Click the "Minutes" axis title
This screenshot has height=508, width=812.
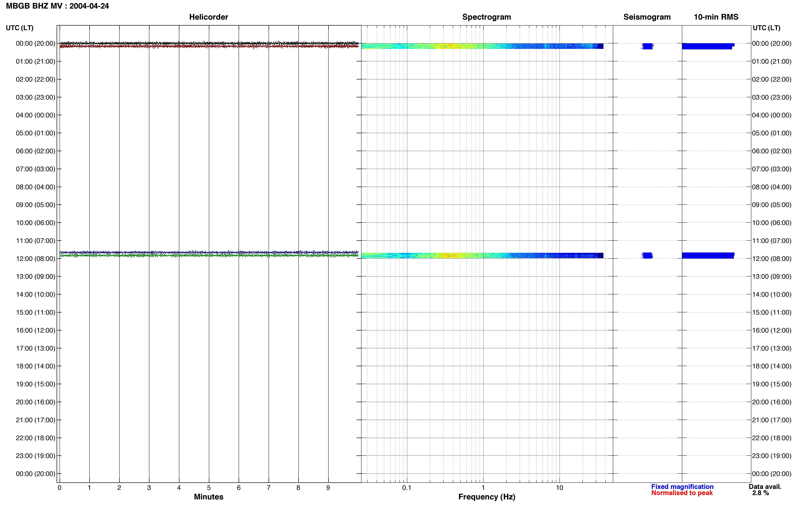click(x=209, y=497)
